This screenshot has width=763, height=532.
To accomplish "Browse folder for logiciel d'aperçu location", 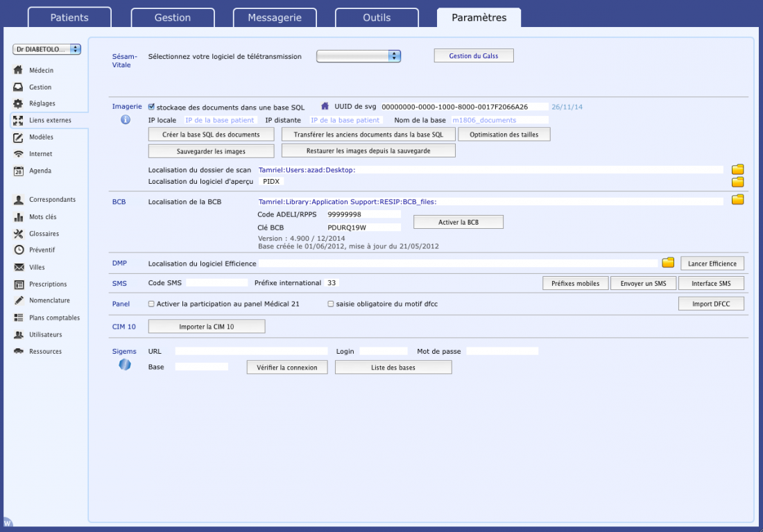I will point(738,182).
